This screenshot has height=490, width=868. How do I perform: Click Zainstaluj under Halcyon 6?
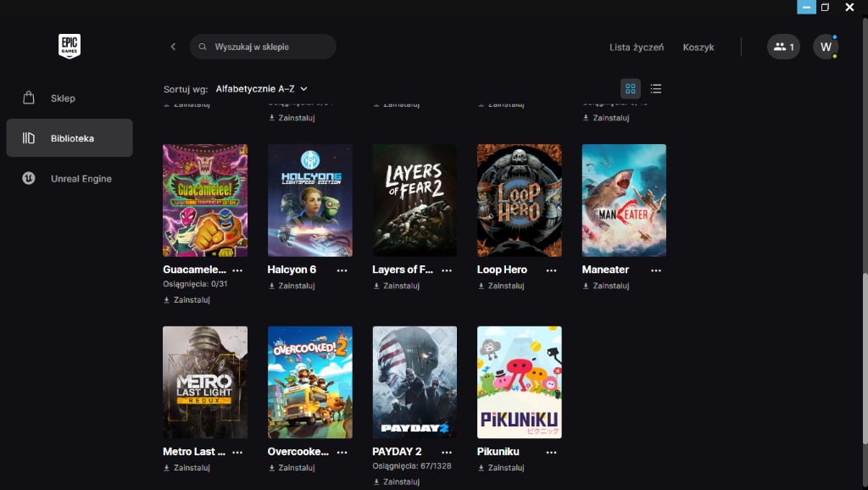pos(292,286)
